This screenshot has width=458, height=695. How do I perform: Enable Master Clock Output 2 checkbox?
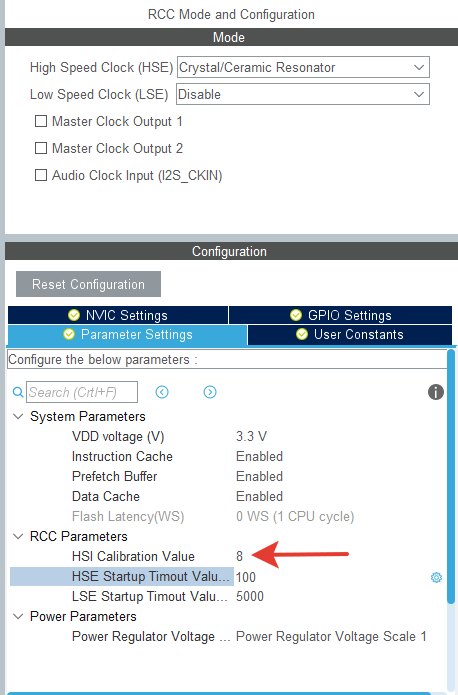41,148
